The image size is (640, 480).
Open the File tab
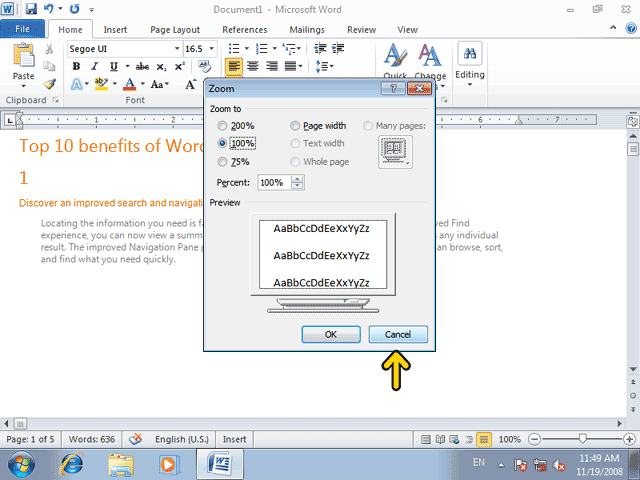[22, 29]
